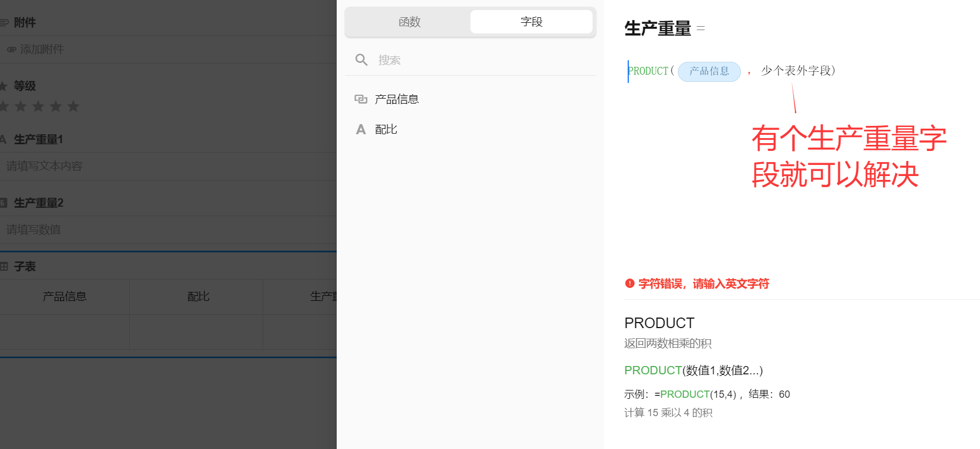
Task: Set 等级 rating to third star
Action: coord(38,106)
